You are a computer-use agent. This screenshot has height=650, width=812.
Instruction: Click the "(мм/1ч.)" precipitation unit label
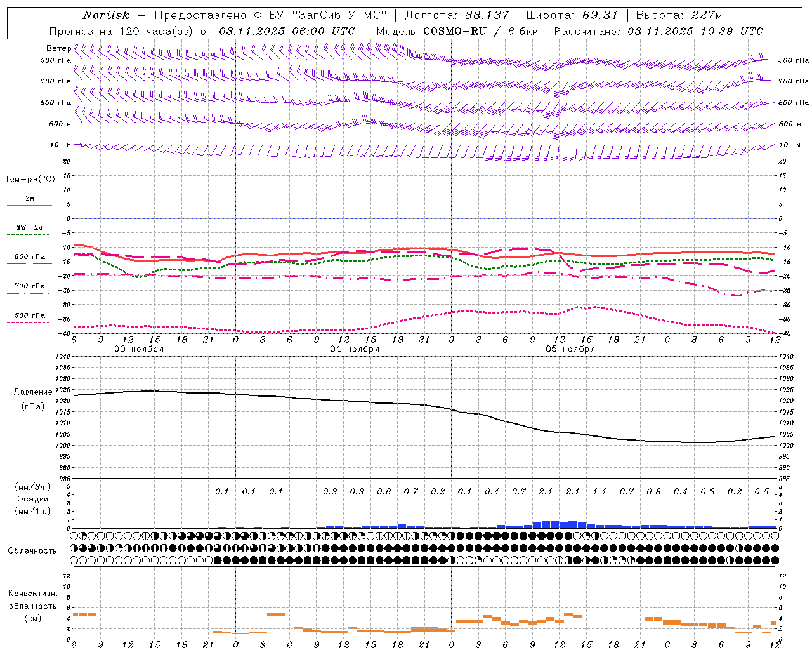33,511
